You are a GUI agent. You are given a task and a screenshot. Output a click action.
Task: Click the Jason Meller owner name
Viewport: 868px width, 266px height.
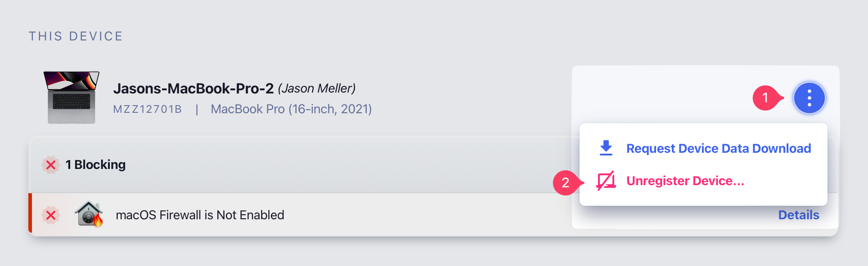click(317, 89)
